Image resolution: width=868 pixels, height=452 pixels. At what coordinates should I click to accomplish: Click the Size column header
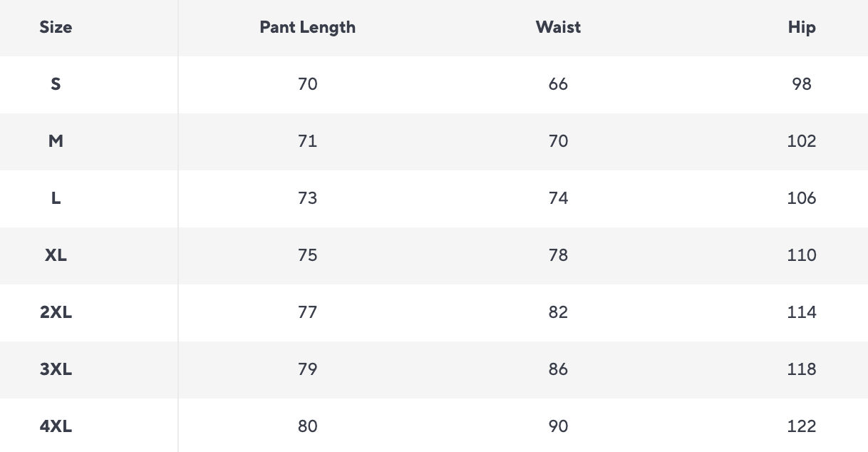pyautogui.click(x=56, y=28)
